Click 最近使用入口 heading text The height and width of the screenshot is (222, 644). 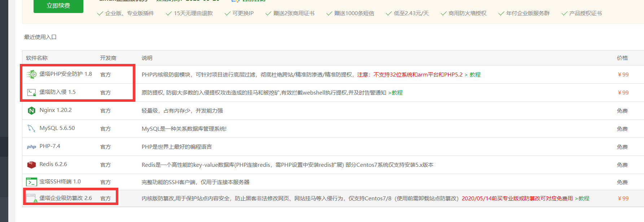pyautogui.click(x=40, y=37)
